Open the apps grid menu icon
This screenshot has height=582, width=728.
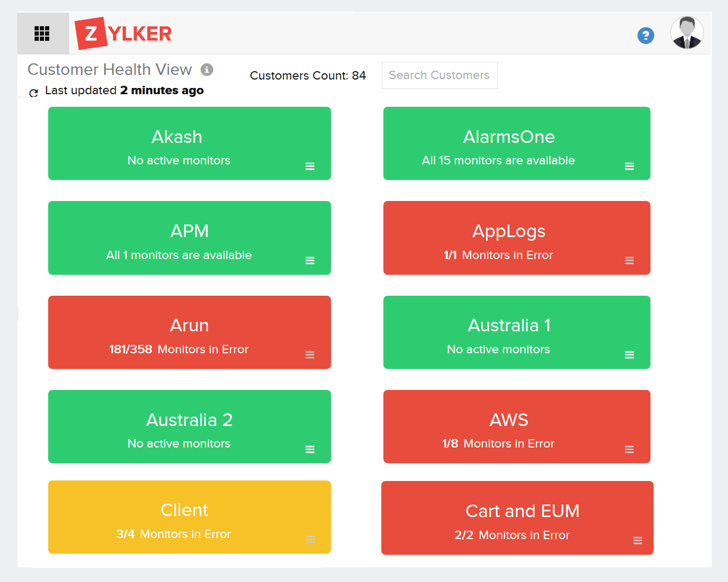click(42, 33)
